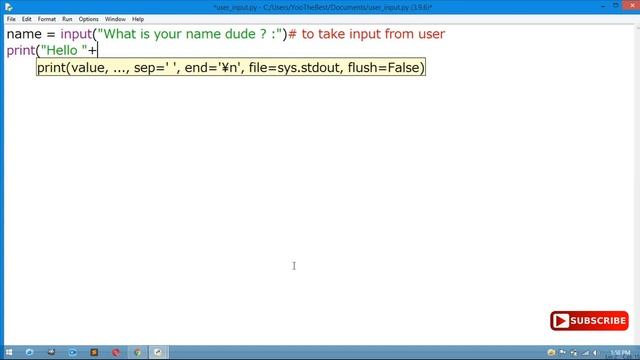Screen dimensions: 640x360
Task: Open Internet Explorer from the taskbar
Action: point(29,352)
